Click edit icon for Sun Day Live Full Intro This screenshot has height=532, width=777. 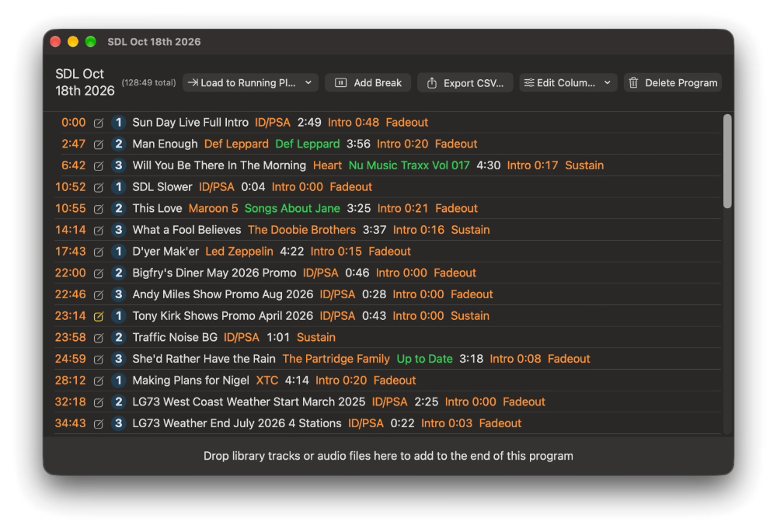(x=99, y=123)
